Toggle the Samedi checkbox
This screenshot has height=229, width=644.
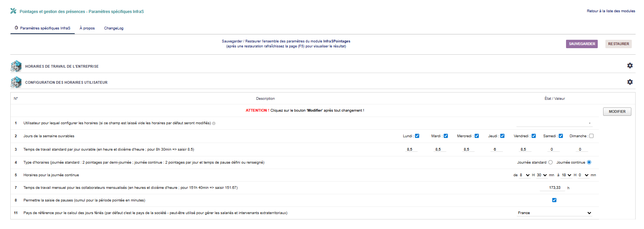pyautogui.click(x=561, y=136)
